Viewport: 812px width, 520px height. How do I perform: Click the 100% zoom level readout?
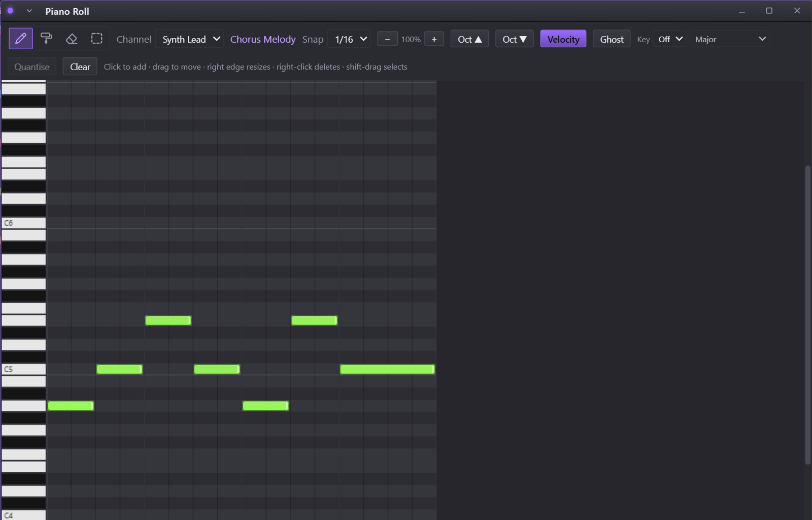(x=411, y=39)
